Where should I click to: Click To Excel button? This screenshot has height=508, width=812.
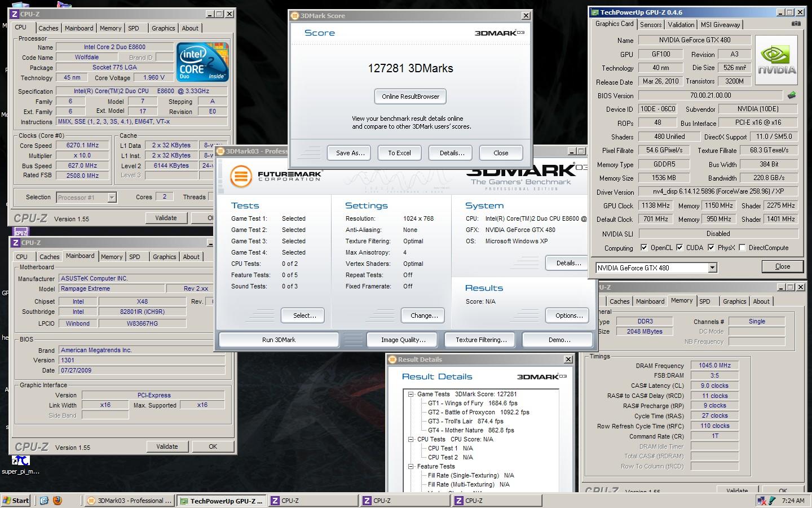[399, 153]
